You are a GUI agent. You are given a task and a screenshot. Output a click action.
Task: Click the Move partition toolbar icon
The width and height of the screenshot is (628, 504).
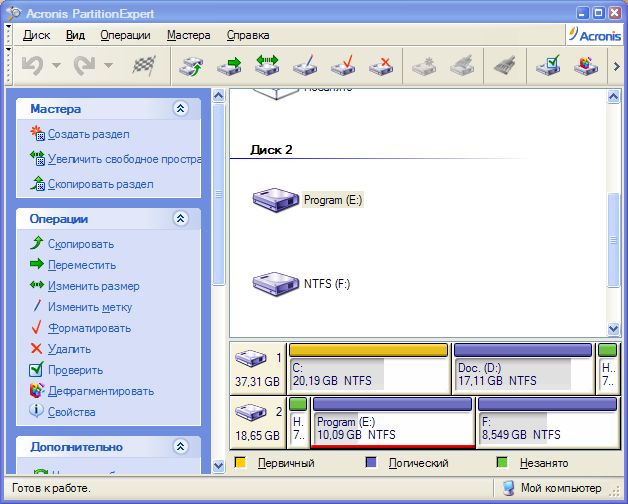[x=229, y=66]
